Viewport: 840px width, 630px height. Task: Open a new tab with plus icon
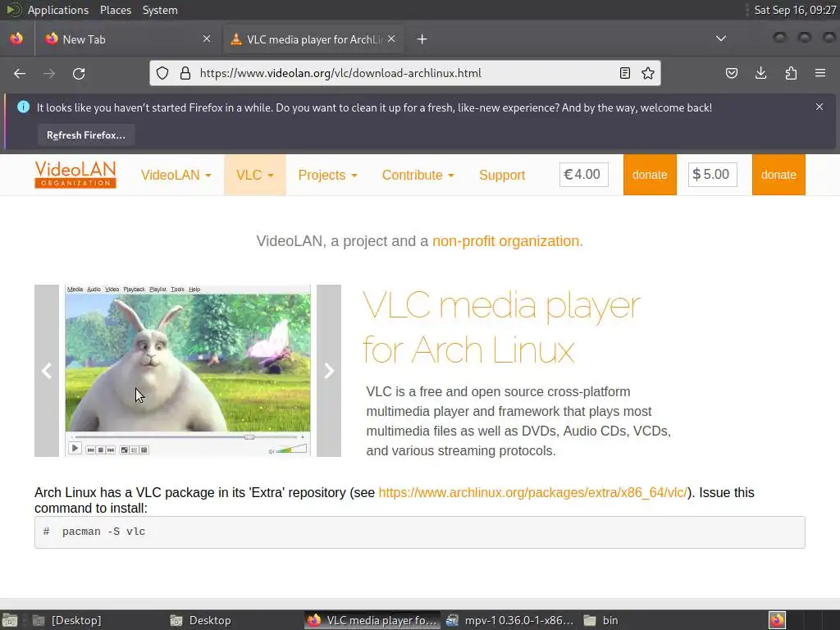click(422, 39)
